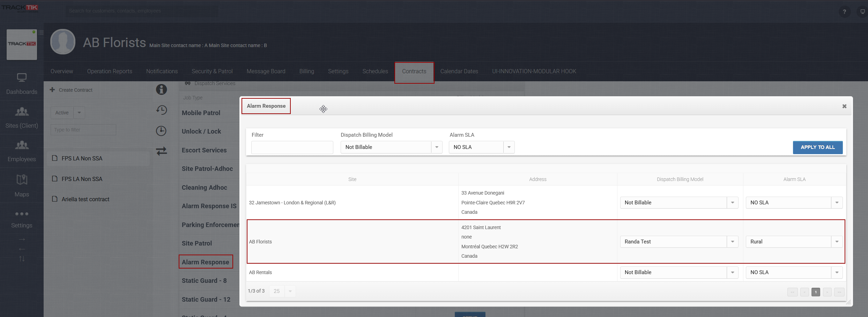Switch to Operation Reports tab

pyautogui.click(x=110, y=71)
